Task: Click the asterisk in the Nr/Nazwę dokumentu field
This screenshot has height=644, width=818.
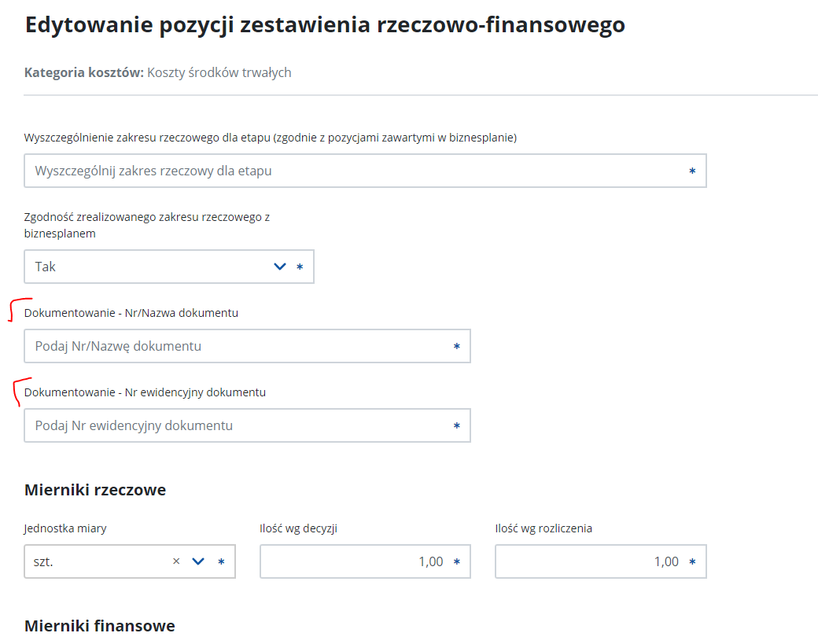Action: (x=456, y=346)
